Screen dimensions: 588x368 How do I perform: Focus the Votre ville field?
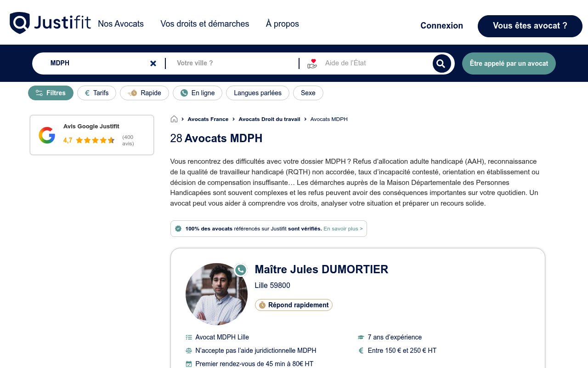232,63
